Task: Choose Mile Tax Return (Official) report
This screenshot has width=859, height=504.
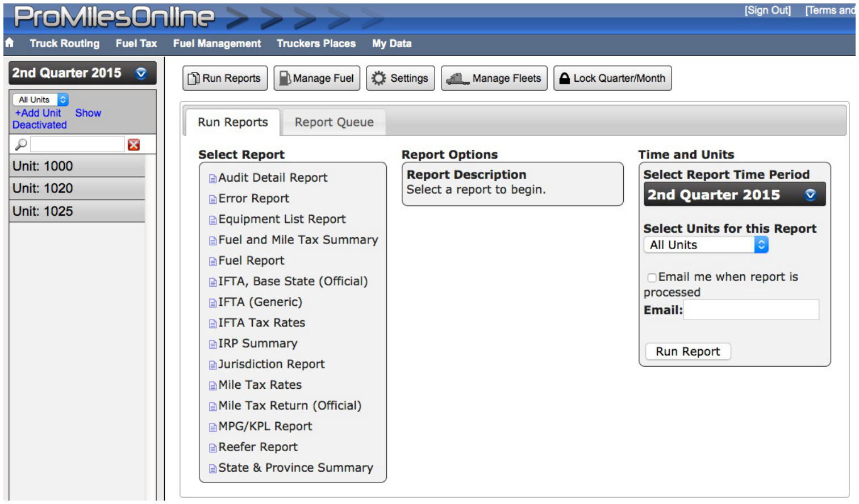Action: click(290, 405)
